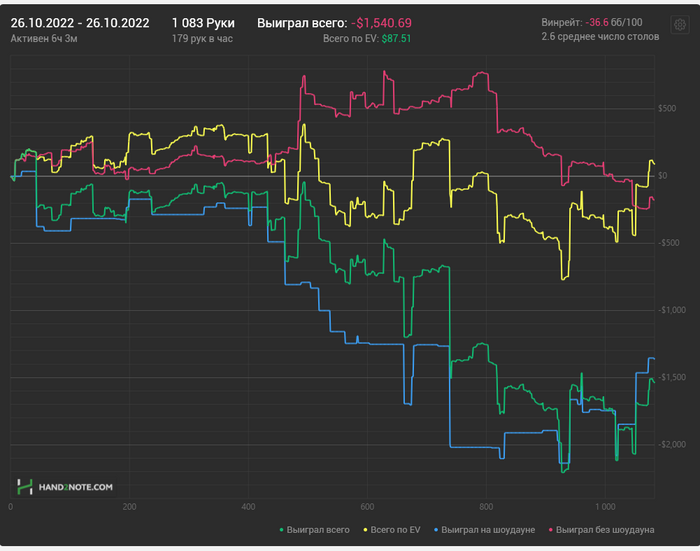Click the total won value -$1,540.69
The image size is (700, 551).
click(381, 23)
